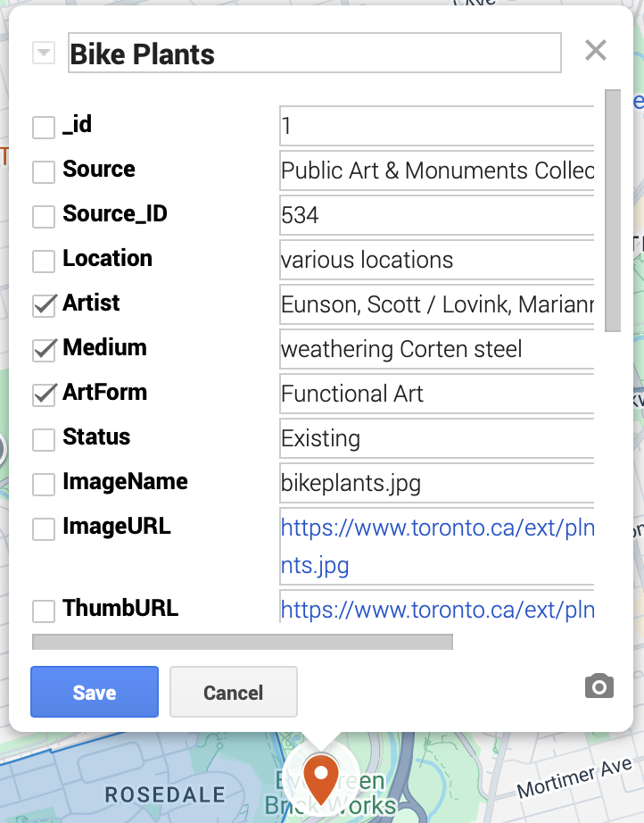Toggle the ArtForm checkbox off
The height and width of the screenshot is (823, 644).
click(44, 395)
